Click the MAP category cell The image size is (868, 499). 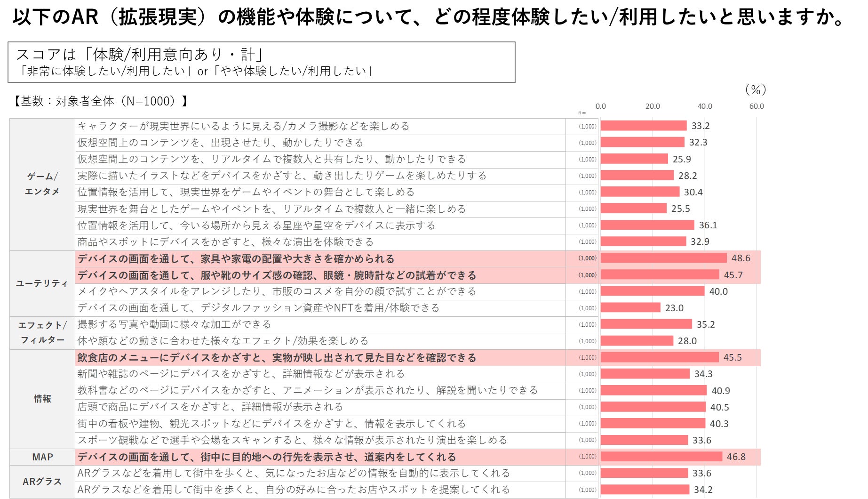(x=42, y=457)
